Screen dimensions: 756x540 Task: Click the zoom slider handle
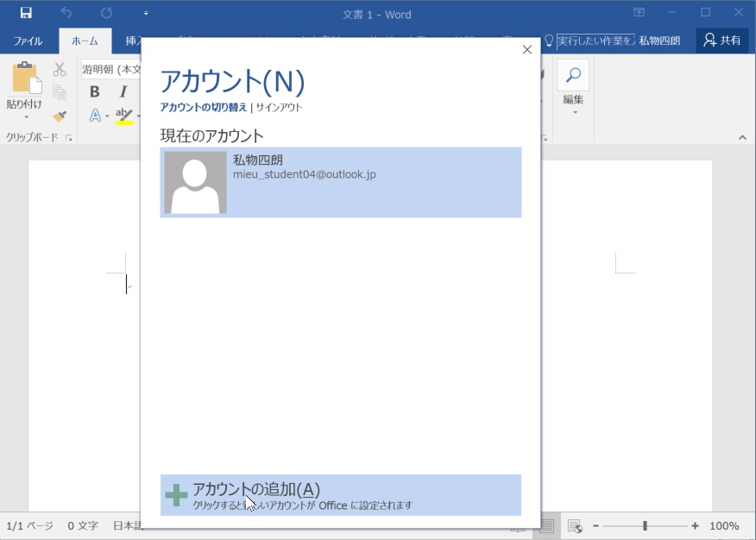click(645, 526)
